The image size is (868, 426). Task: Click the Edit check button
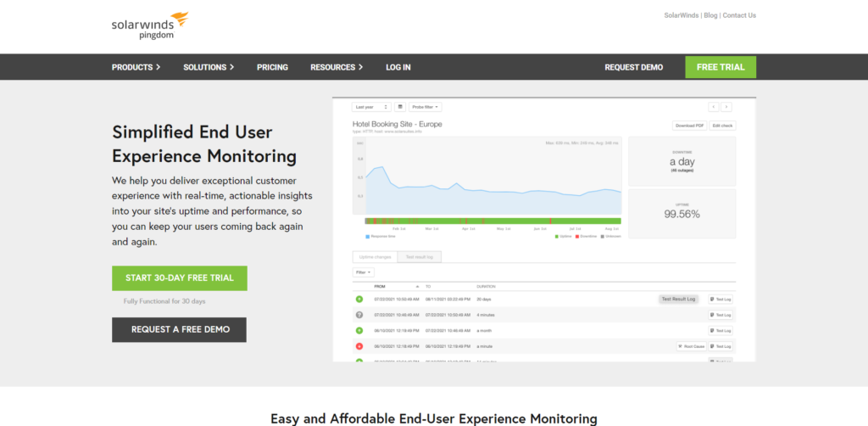pos(722,126)
